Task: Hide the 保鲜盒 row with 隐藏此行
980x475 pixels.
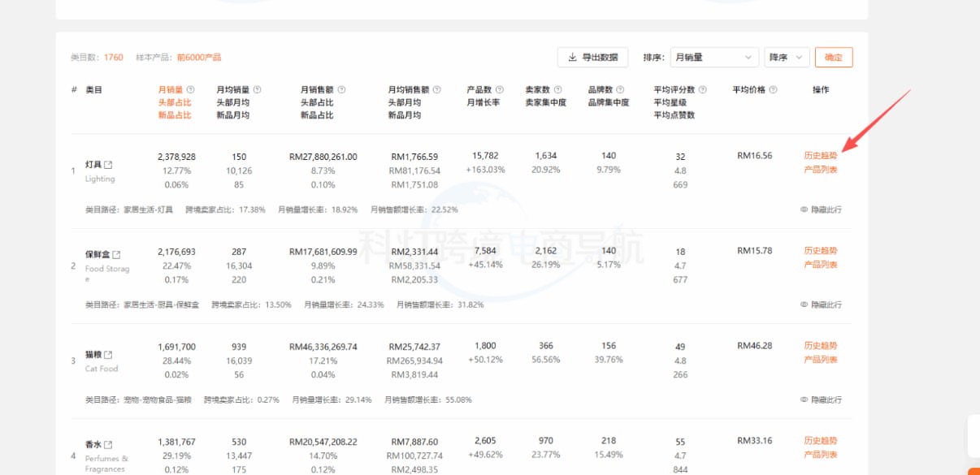Action: click(821, 304)
